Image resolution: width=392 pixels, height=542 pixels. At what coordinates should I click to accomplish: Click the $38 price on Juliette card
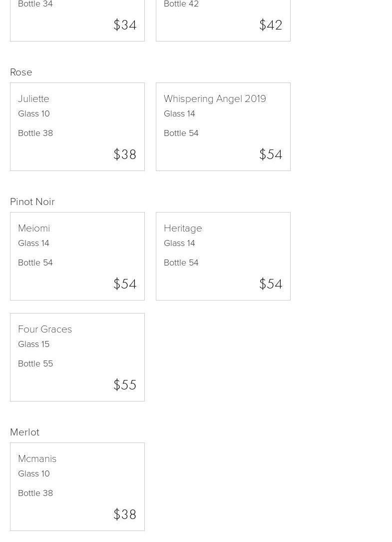(125, 154)
